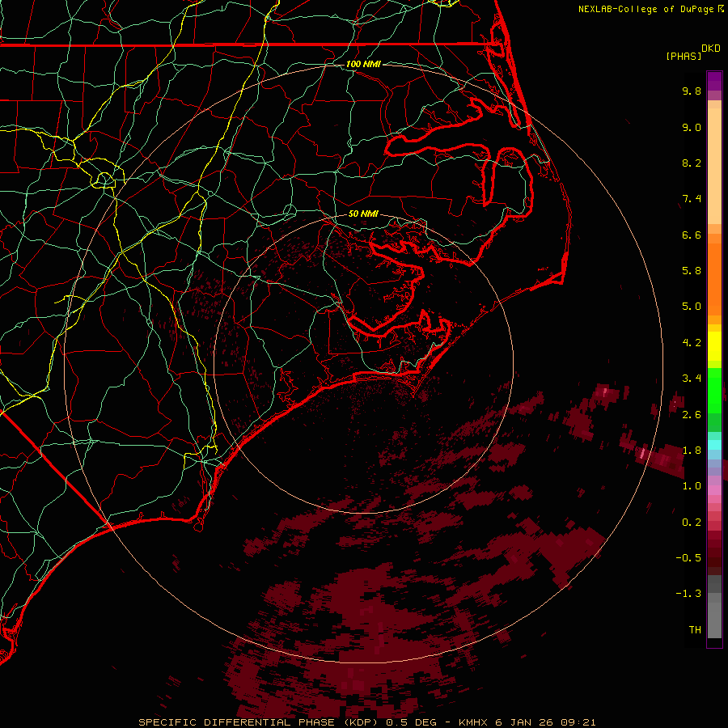The image size is (728, 728).
Task: Click the cyan segment of the color bar
Action: click(x=714, y=445)
